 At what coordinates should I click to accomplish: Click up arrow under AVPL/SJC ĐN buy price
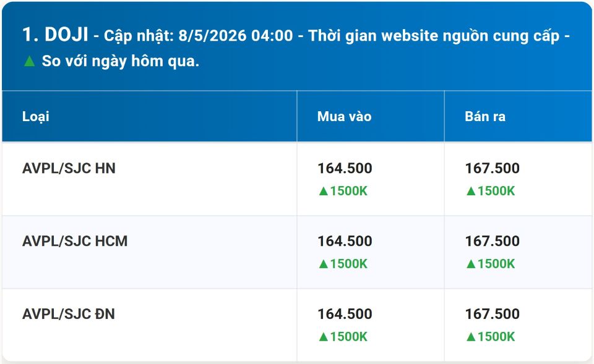click(x=323, y=337)
